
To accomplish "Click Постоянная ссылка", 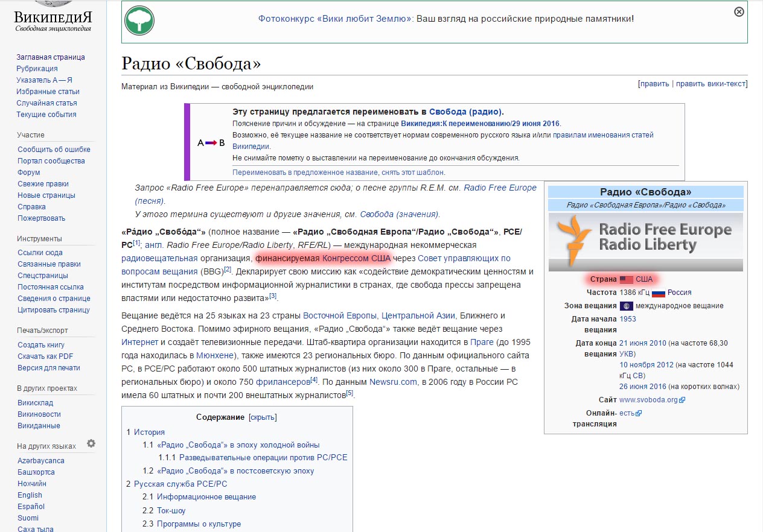I will click(x=51, y=287).
